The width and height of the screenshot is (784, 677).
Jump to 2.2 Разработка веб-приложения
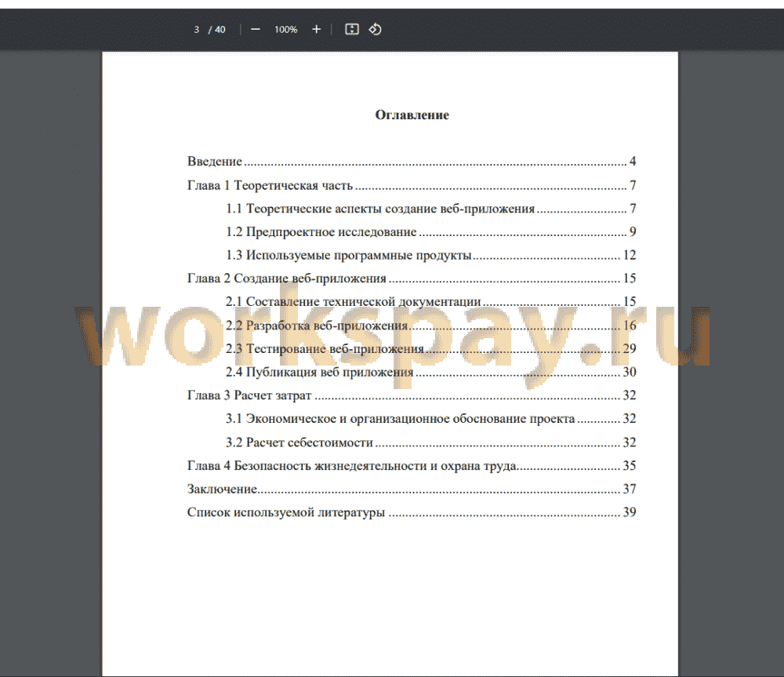pyautogui.click(x=431, y=326)
